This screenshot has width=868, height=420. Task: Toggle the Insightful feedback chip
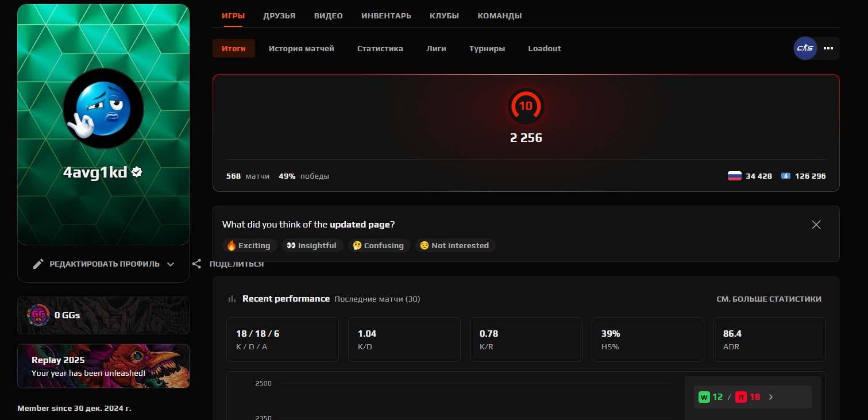(313, 245)
